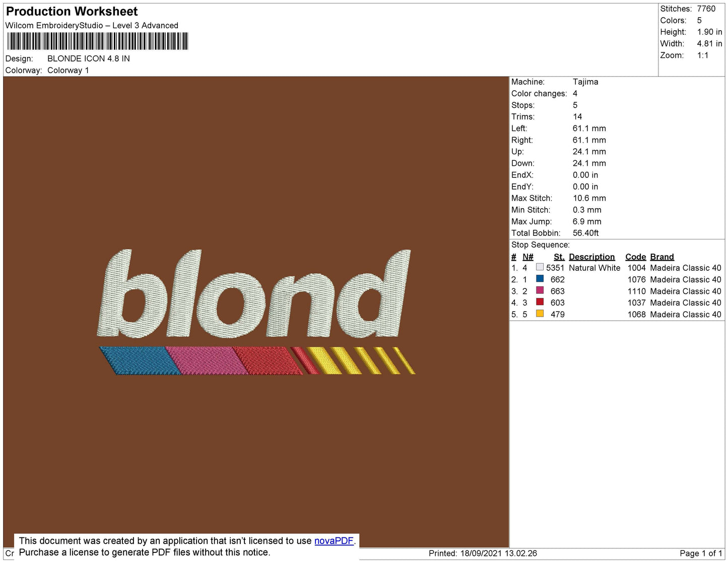Click the Machine value 'Tajima'

coord(585,82)
